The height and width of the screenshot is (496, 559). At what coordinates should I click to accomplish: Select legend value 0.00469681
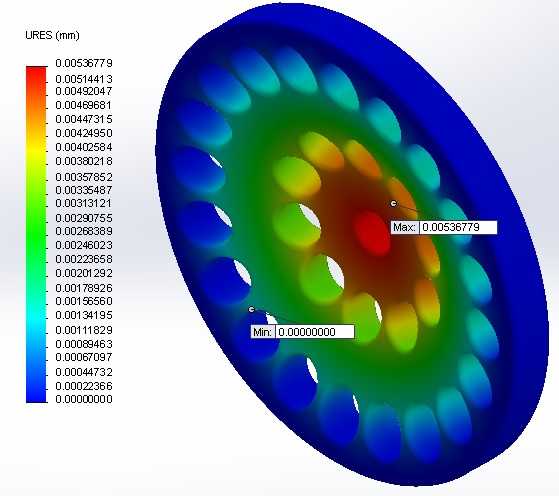click(84, 105)
